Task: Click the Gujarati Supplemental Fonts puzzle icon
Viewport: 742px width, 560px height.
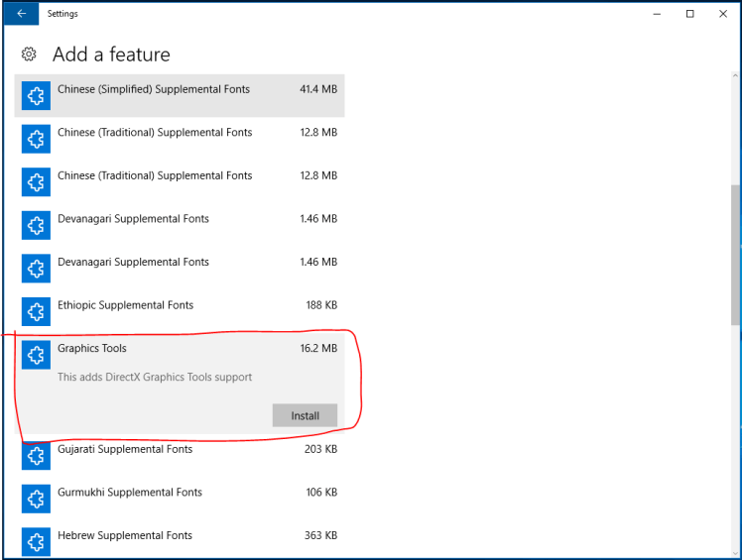Action: click(37, 456)
